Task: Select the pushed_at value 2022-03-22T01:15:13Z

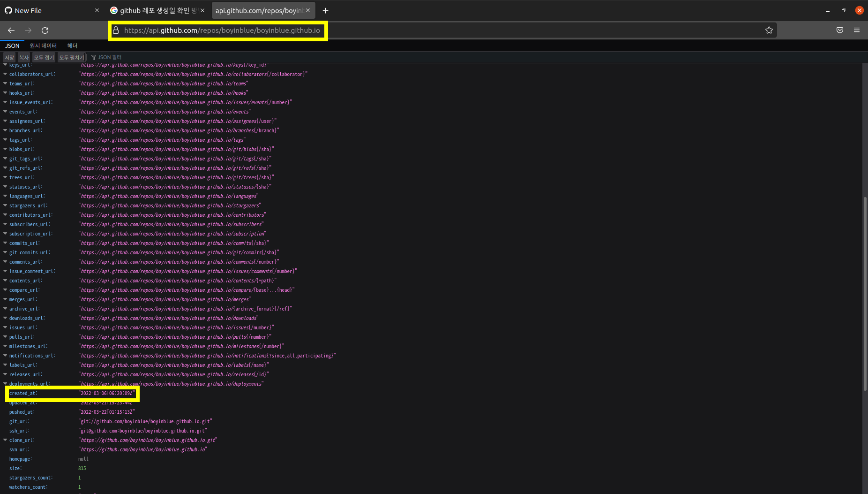Action: (x=106, y=412)
